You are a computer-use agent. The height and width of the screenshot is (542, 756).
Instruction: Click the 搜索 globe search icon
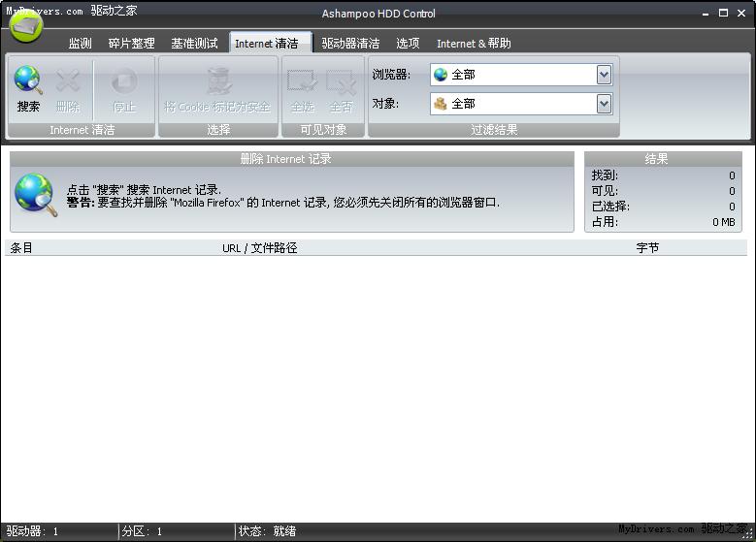pos(28,80)
